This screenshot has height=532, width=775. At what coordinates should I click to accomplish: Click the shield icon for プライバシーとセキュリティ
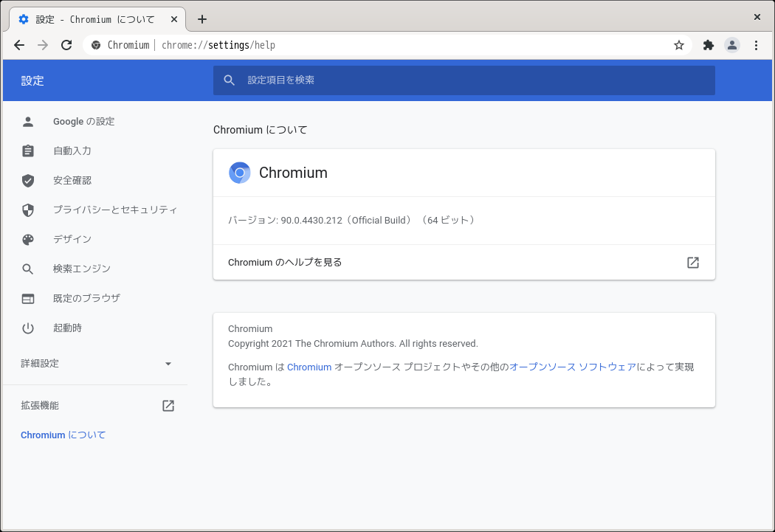coord(28,210)
